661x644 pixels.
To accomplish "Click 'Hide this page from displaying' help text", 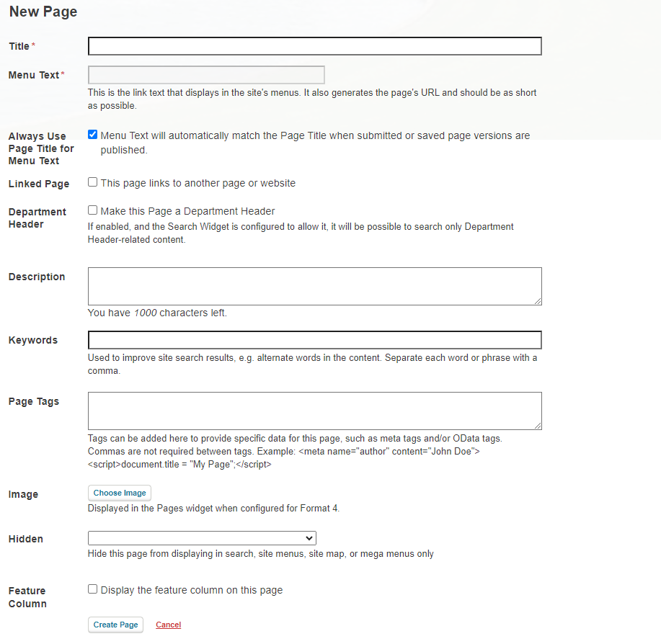I will point(260,554).
